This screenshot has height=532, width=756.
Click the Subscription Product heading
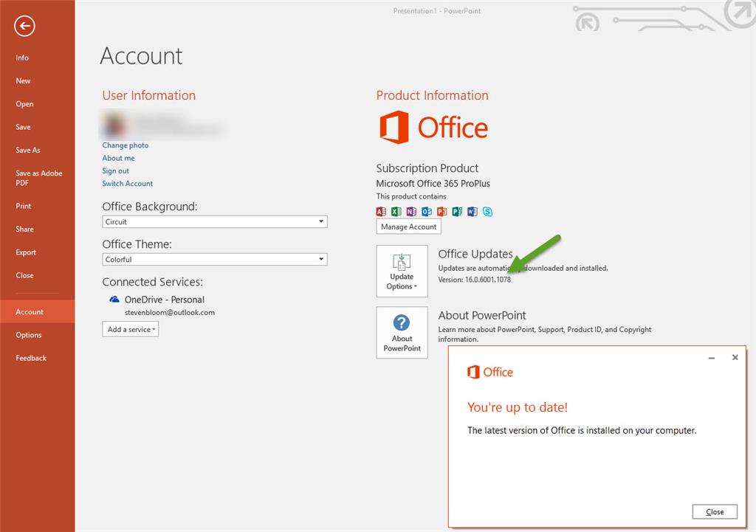[x=427, y=168]
